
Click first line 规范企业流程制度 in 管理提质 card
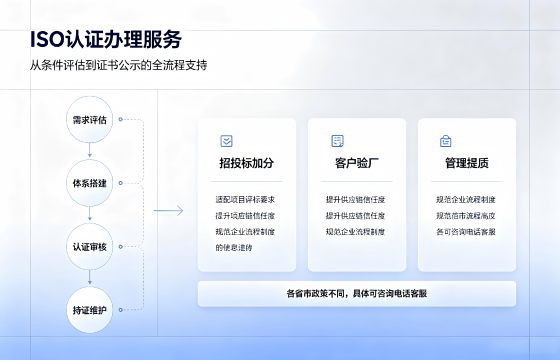pyautogui.click(x=466, y=200)
